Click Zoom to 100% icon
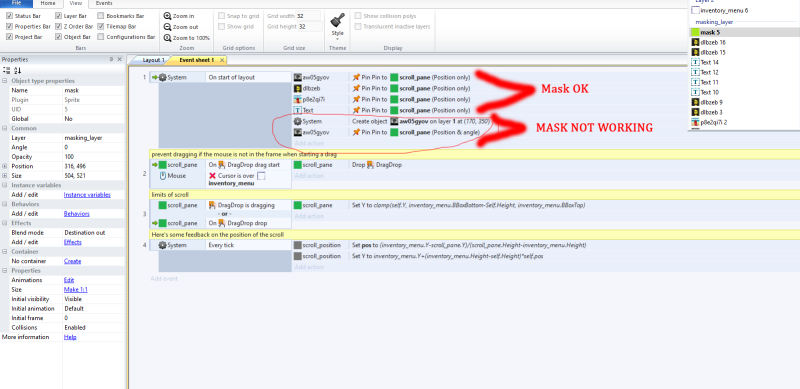This screenshot has width=800, height=389. point(167,38)
